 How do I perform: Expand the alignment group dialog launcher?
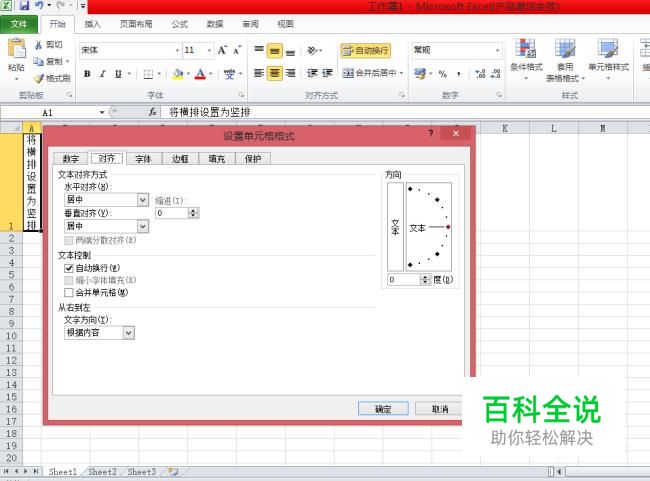point(402,95)
